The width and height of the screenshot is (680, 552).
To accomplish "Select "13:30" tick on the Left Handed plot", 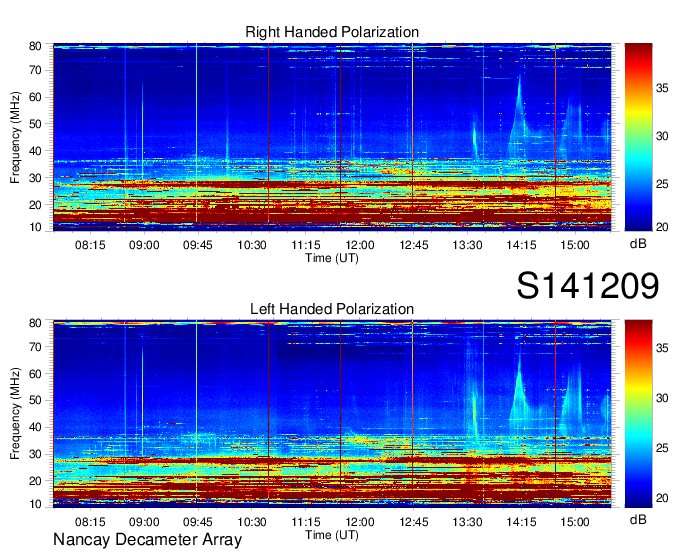I will pos(468,522).
